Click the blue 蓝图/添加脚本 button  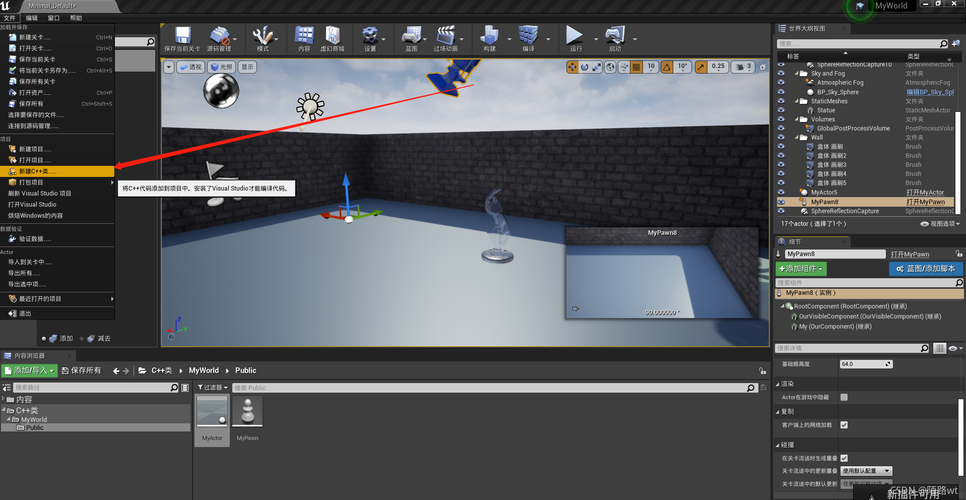coord(926,268)
